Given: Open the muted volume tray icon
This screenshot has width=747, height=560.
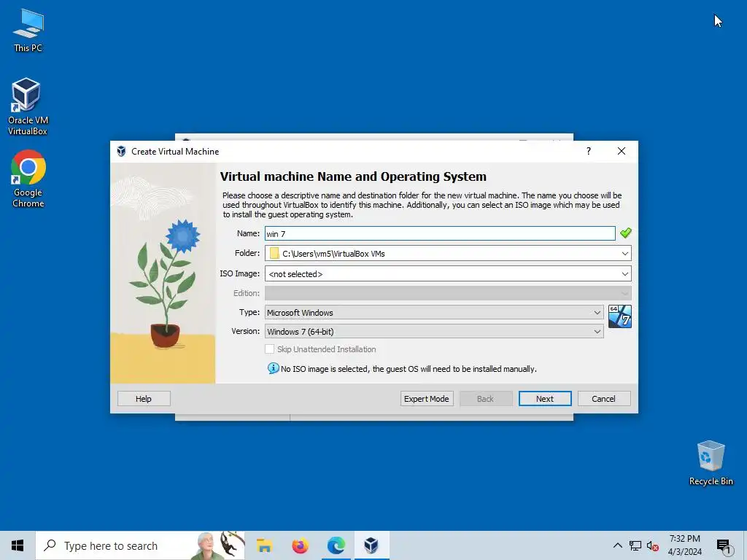Looking at the screenshot, I should pyautogui.click(x=653, y=545).
